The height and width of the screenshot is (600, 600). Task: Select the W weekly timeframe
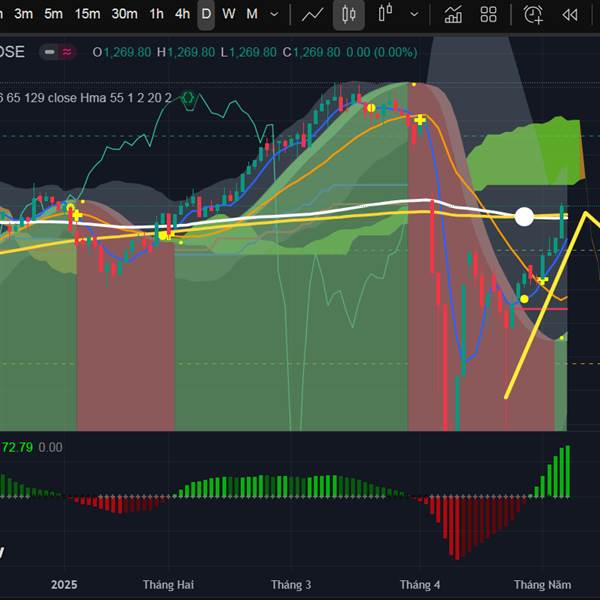point(228,14)
